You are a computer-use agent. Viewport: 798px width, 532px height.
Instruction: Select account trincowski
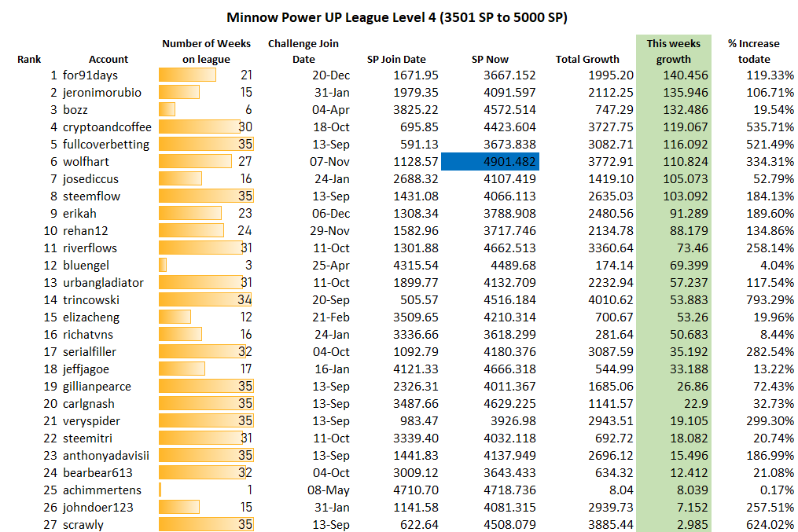point(91,300)
